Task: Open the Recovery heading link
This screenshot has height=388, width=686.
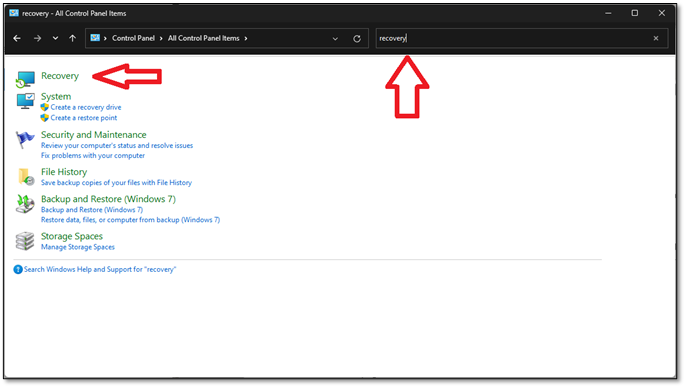Action: (x=60, y=76)
